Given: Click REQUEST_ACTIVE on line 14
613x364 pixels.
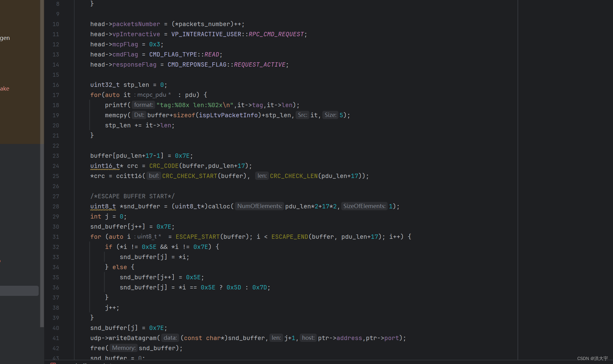Looking at the screenshot, I should tap(260, 65).
